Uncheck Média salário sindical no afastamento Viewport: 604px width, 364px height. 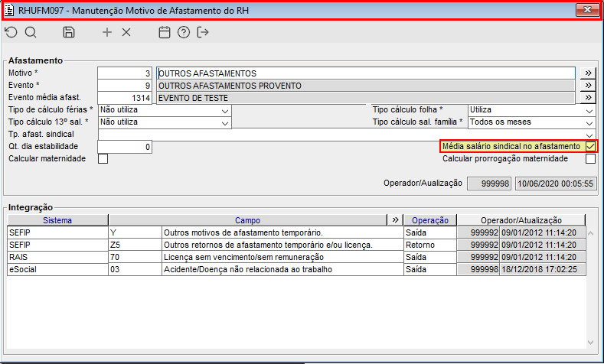tap(590, 146)
